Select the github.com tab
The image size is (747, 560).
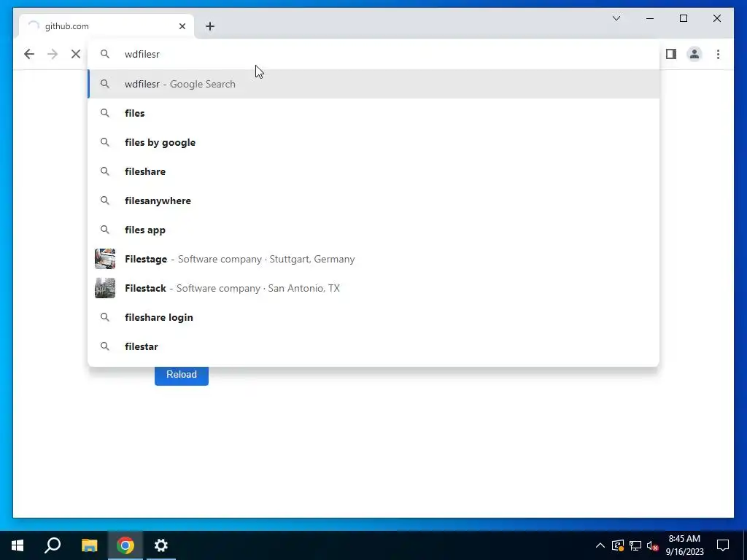pyautogui.click(x=107, y=26)
